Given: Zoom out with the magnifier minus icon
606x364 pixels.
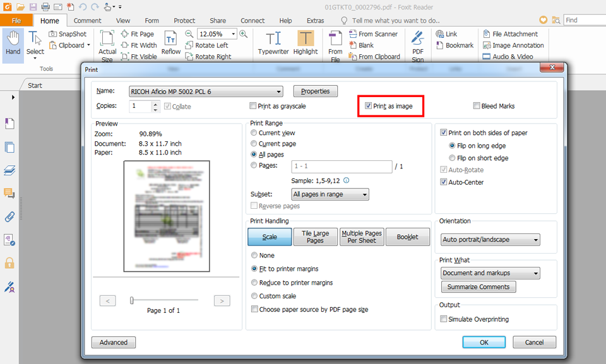Looking at the screenshot, I should point(189,34).
